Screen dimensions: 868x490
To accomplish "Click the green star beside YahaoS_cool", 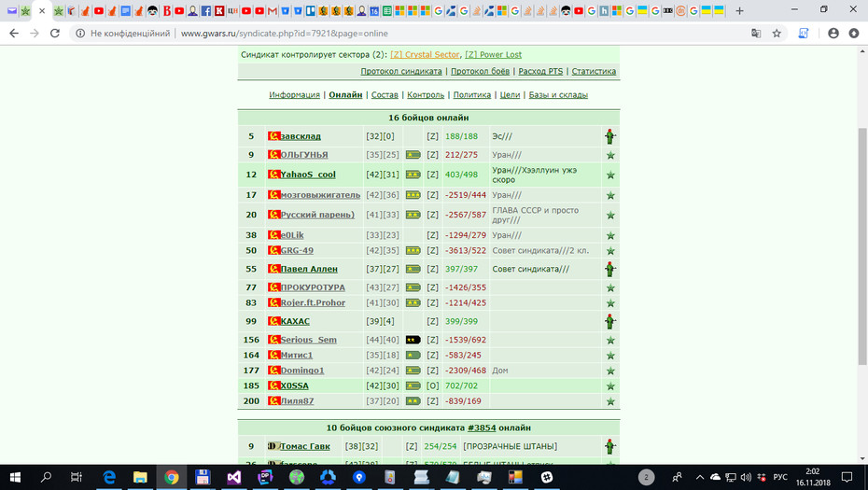I will [x=610, y=175].
